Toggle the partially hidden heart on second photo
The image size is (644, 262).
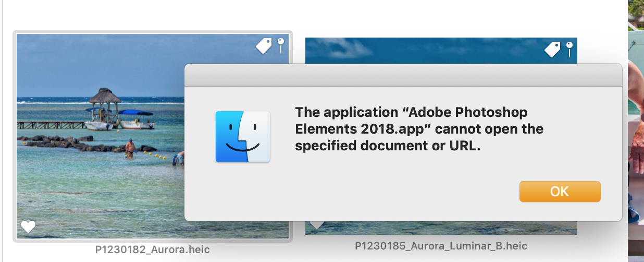316,225
